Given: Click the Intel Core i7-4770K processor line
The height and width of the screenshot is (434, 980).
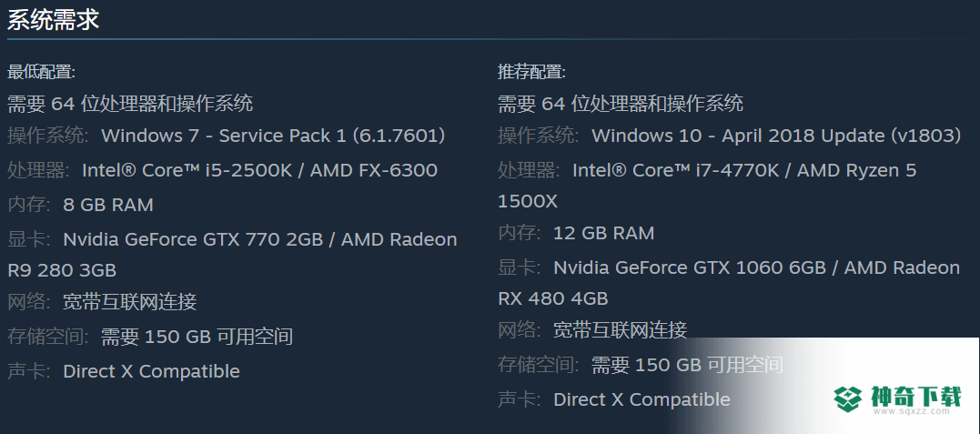Looking at the screenshot, I should [744, 170].
